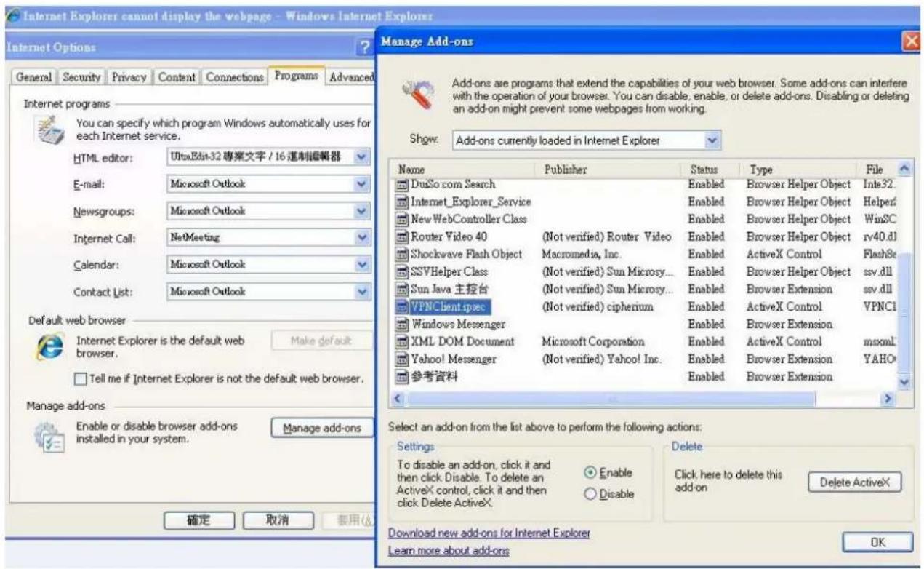Screen dimensions: 924x569
Task: Click the SSVHelper Class row icon
Action: [402, 271]
